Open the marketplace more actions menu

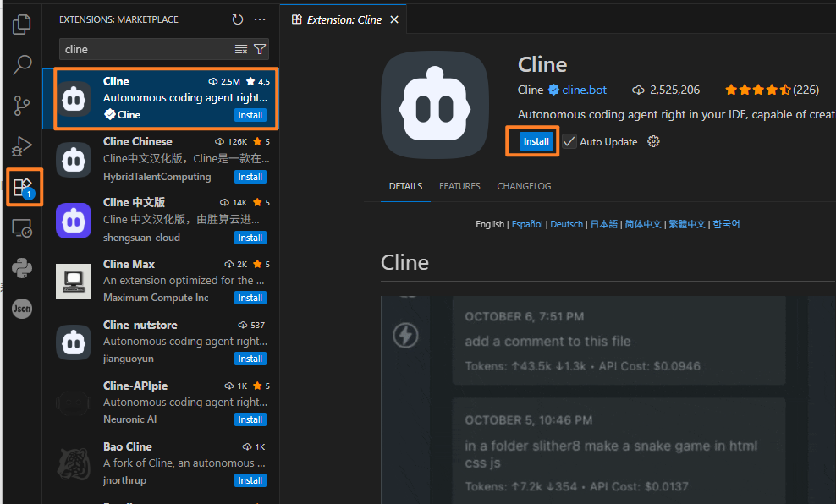260,19
